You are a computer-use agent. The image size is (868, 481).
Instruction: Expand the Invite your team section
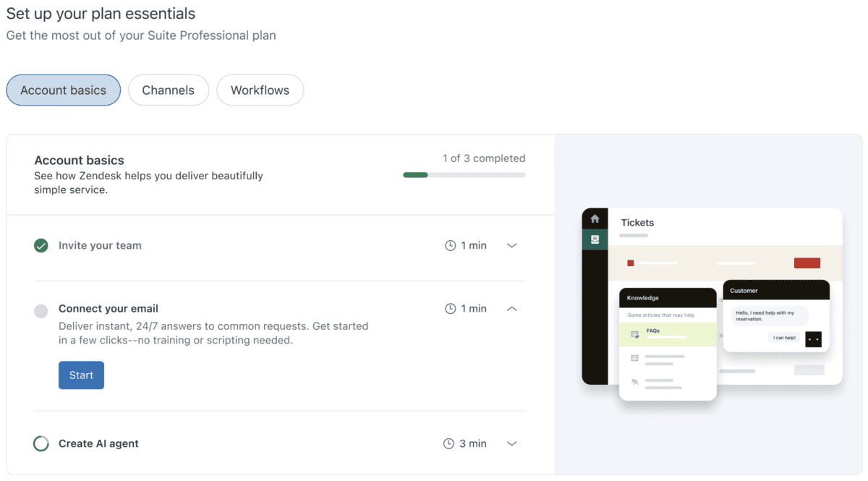coord(512,246)
